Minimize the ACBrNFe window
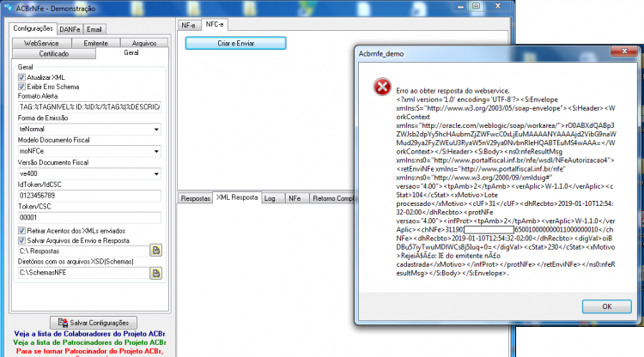 click(461, 6)
